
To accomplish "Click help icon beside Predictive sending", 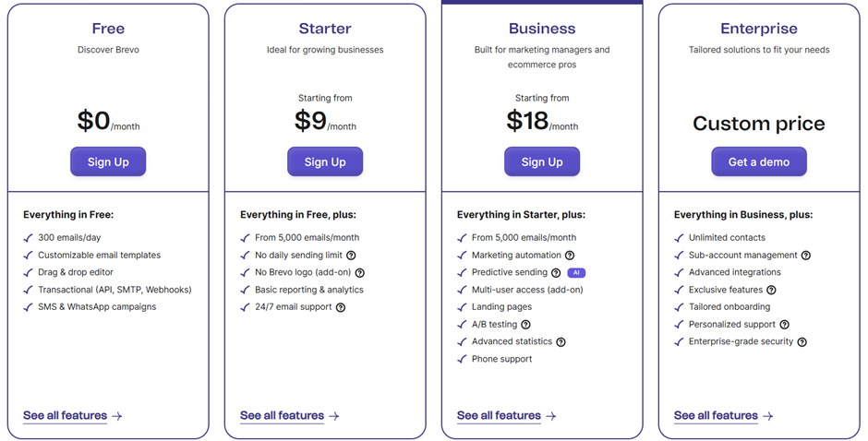I will 556,273.
